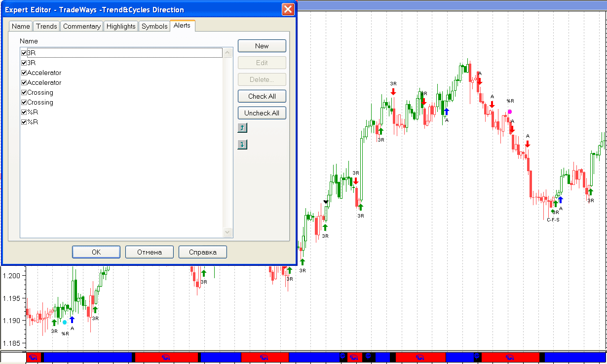The height and width of the screenshot is (364, 607).
Task: Open help with the Справка button
Action: click(x=203, y=252)
